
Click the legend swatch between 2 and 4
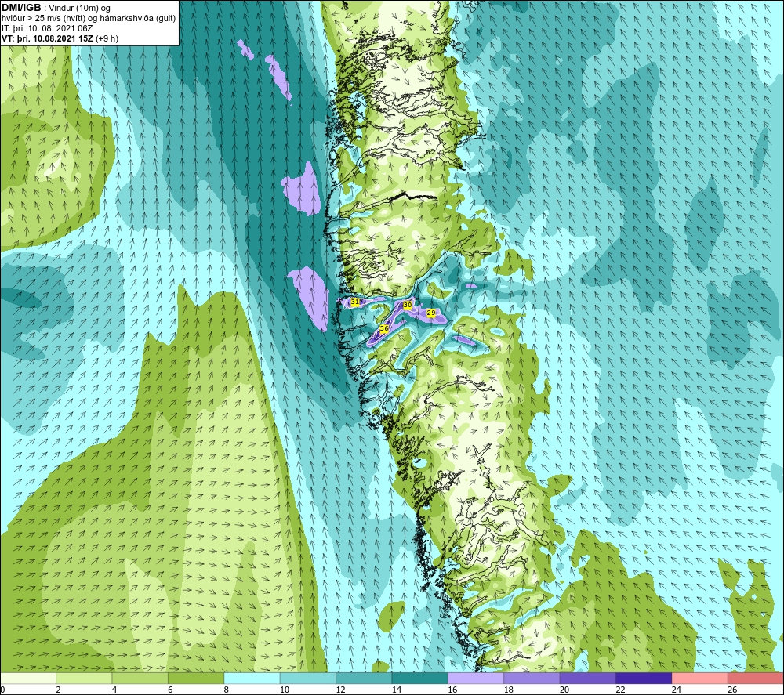pyautogui.click(x=84, y=678)
